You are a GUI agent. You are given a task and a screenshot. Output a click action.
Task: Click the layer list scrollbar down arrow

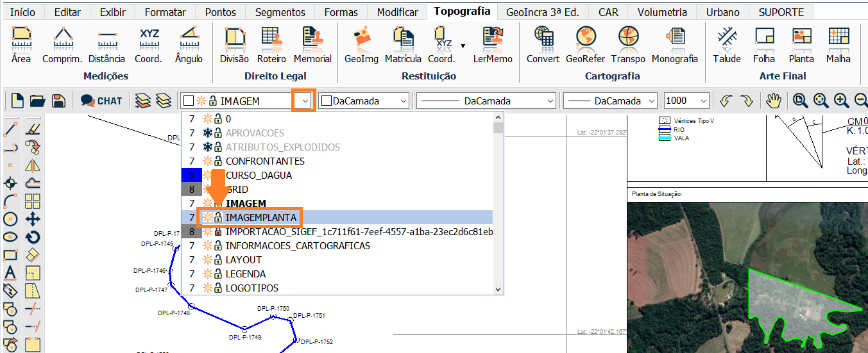(498, 289)
